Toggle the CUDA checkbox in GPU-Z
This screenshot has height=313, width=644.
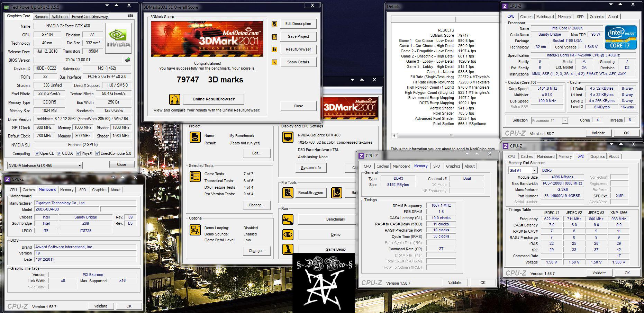pyautogui.click(x=59, y=153)
